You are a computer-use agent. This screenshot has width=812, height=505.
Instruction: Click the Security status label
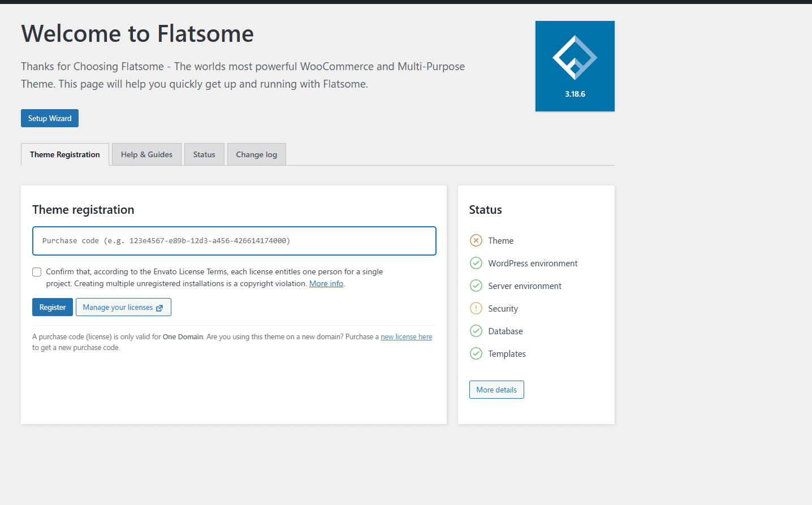503,309
